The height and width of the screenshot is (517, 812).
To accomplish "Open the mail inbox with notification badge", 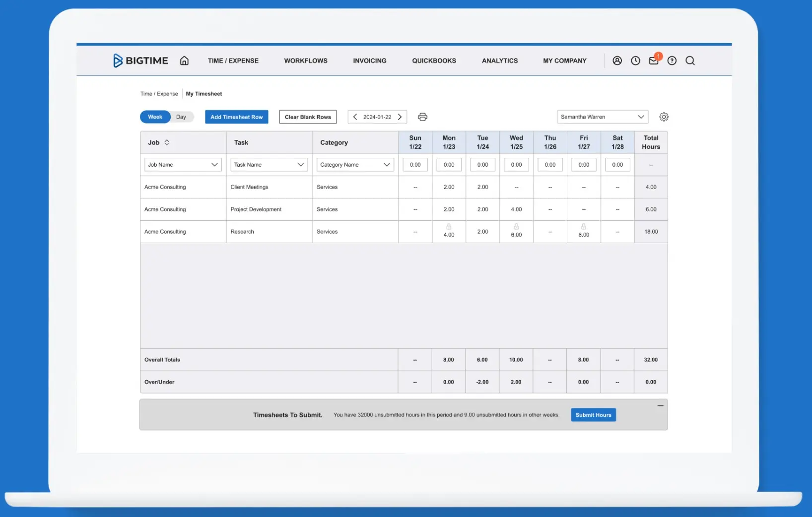I will coord(654,61).
